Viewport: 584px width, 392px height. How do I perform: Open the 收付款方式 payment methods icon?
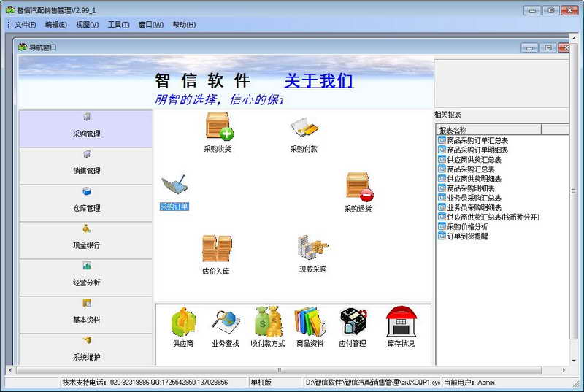267,327
